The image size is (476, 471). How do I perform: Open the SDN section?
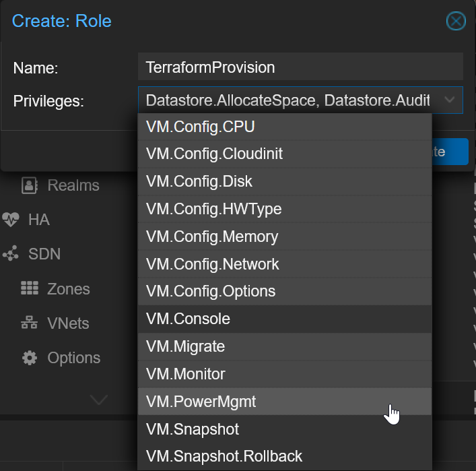coord(44,254)
